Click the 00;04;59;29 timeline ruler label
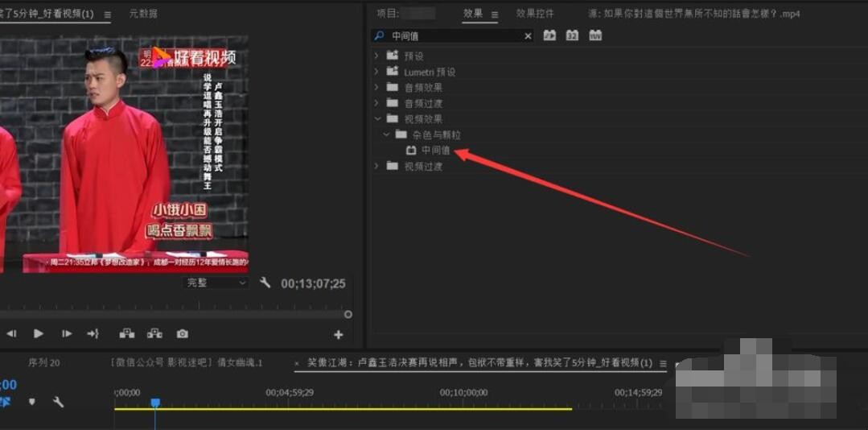The image size is (868, 430). pyautogui.click(x=290, y=392)
